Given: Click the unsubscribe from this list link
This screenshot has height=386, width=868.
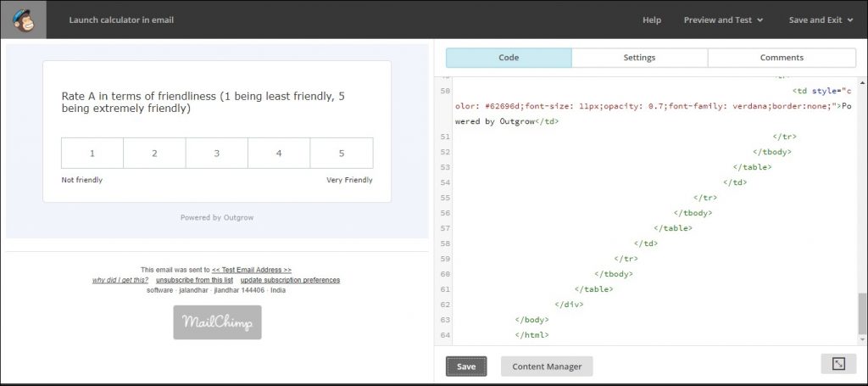Looking at the screenshot, I should [x=194, y=280].
